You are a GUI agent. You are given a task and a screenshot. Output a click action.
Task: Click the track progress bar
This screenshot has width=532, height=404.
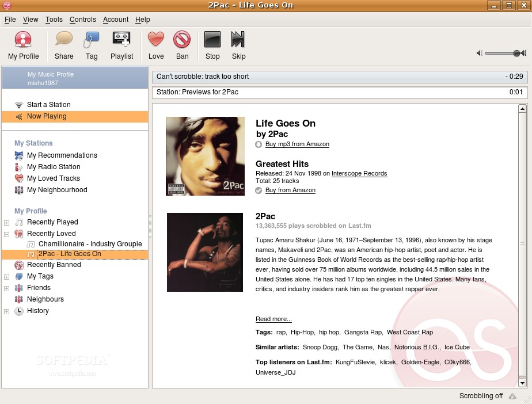point(340,77)
